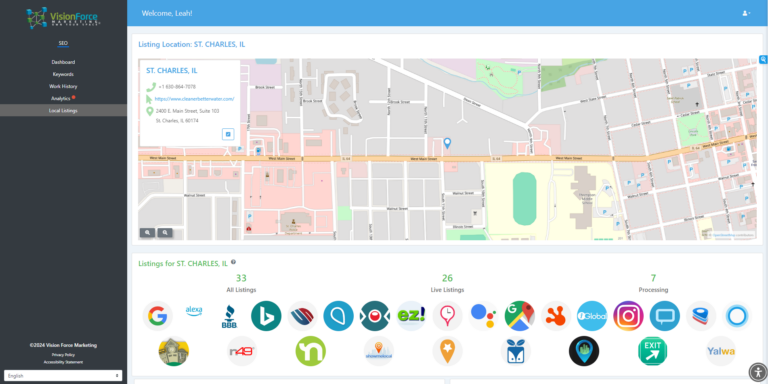Open the Cortana ring listing icon

737,316
